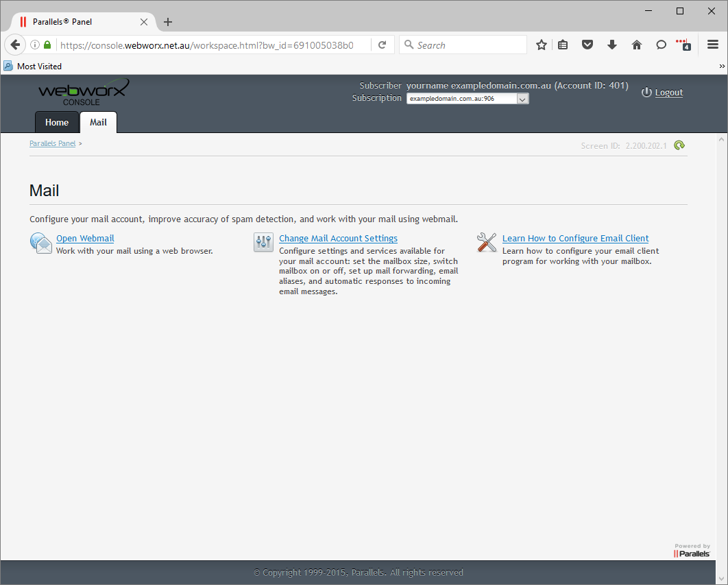Select the Mail tab

[x=98, y=122]
